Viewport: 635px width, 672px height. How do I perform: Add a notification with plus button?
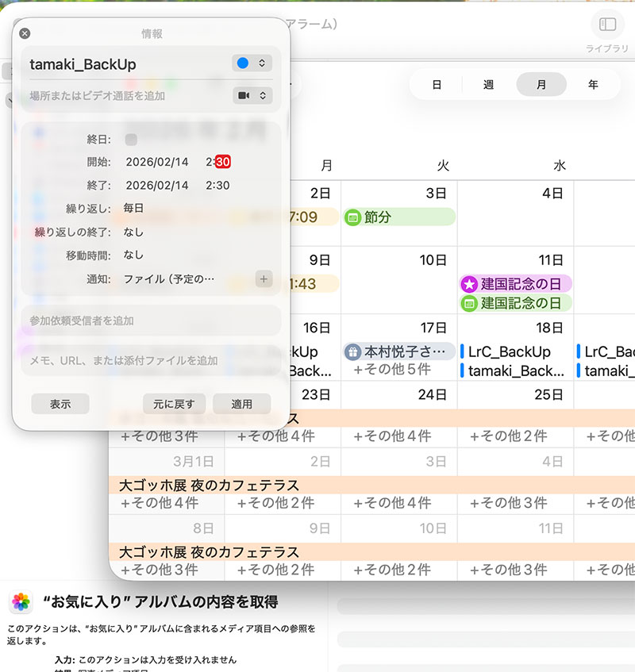264,279
